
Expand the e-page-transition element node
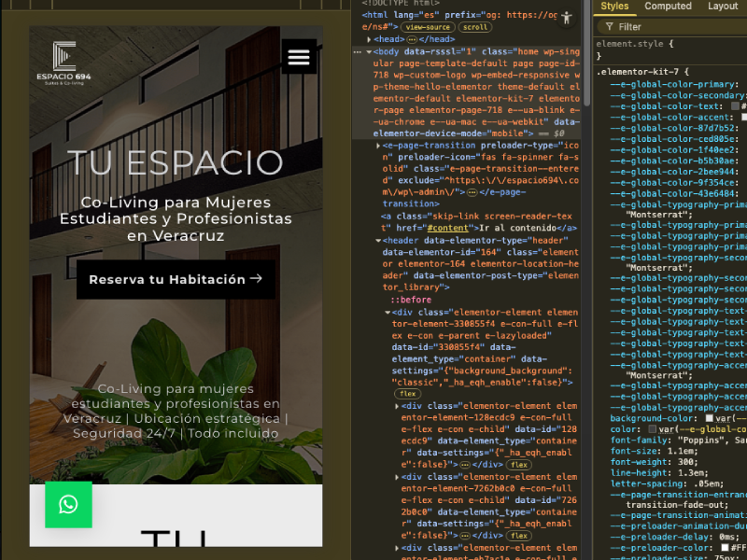(x=378, y=146)
